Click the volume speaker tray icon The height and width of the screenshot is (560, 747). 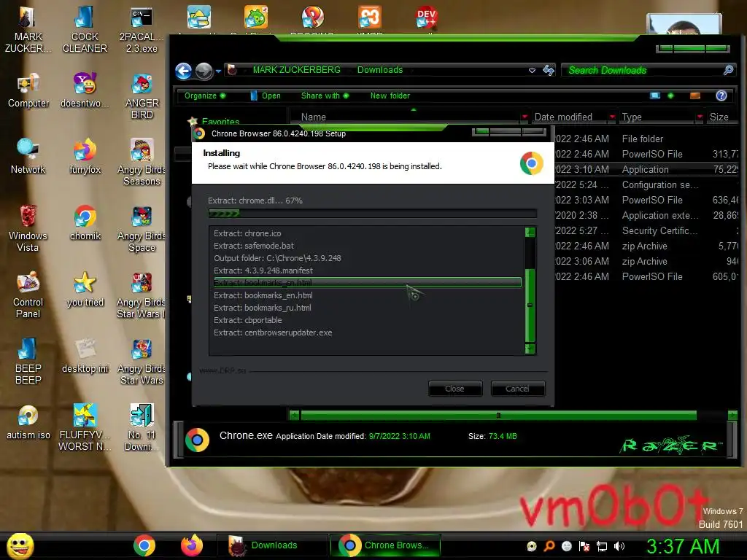(619, 546)
